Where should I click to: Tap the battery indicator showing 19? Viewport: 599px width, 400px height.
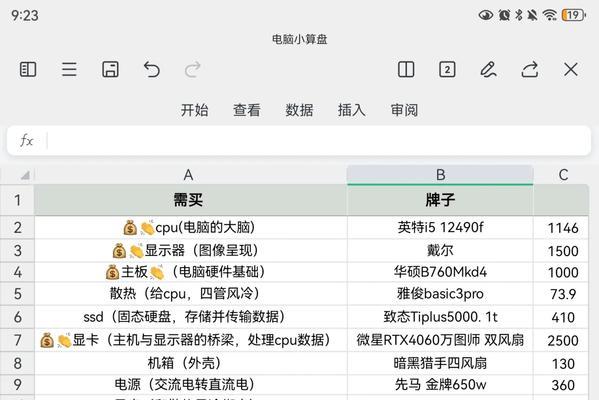point(573,15)
